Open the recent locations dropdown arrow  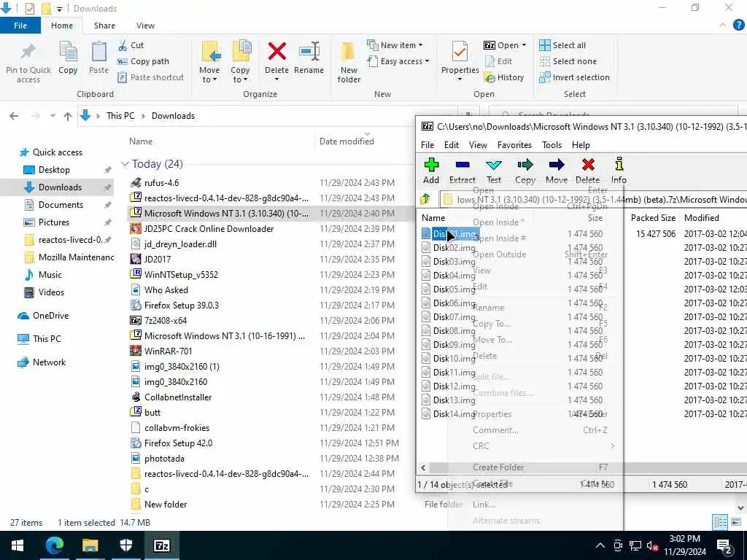pyautogui.click(x=53, y=116)
